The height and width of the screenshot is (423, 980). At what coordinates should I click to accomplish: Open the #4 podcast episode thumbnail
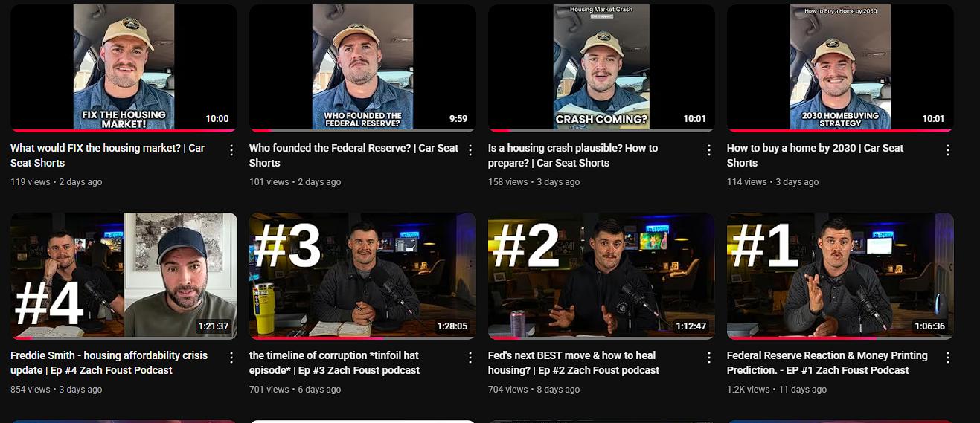[124, 276]
